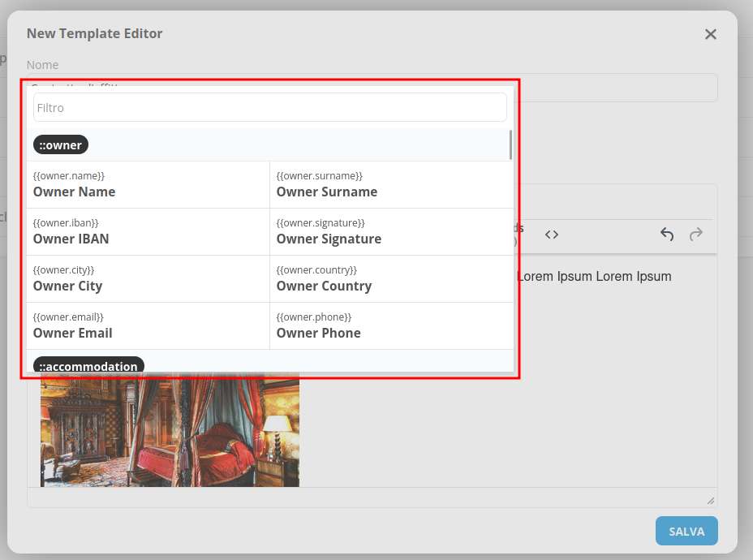Type in the Filtro search field
This screenshot has height=560, width=753.
[x=269, y=108]
